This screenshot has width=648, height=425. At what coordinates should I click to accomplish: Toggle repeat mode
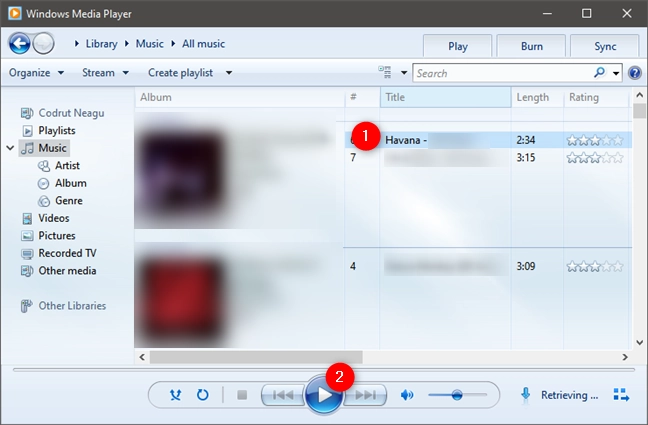[x=202, y=395]
